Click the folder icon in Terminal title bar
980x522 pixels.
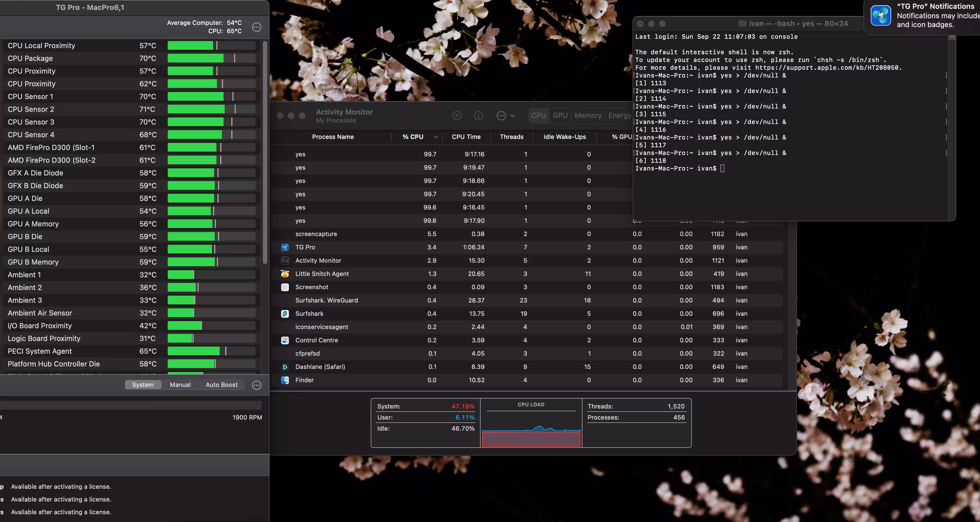(x=742, y=24)
